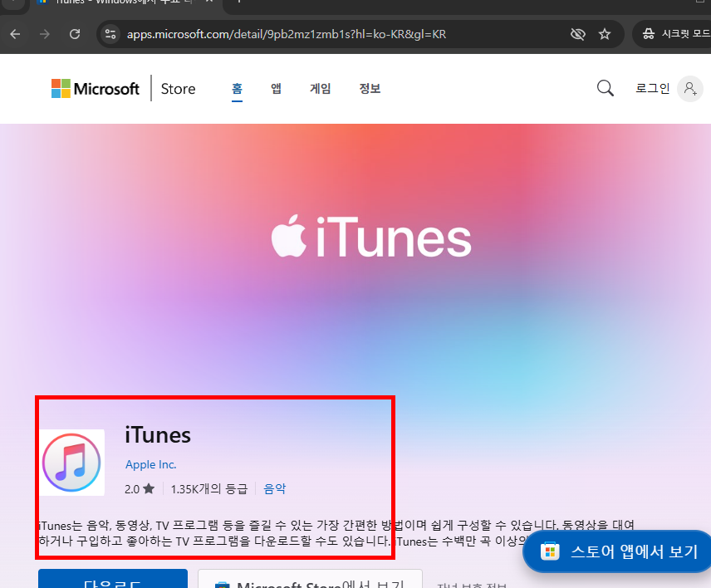Click the 다운로드 button
Screen dimensions: 711x588
tap(112, 582)
